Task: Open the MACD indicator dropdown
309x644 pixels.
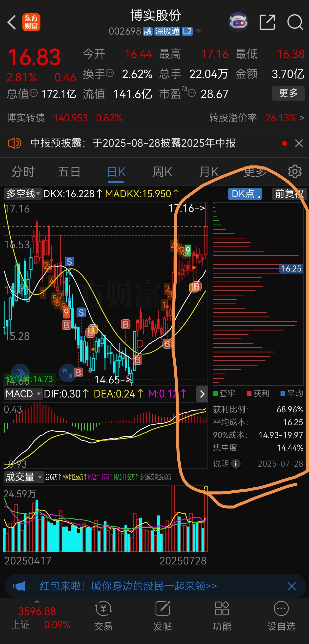Action: (23, 394)
